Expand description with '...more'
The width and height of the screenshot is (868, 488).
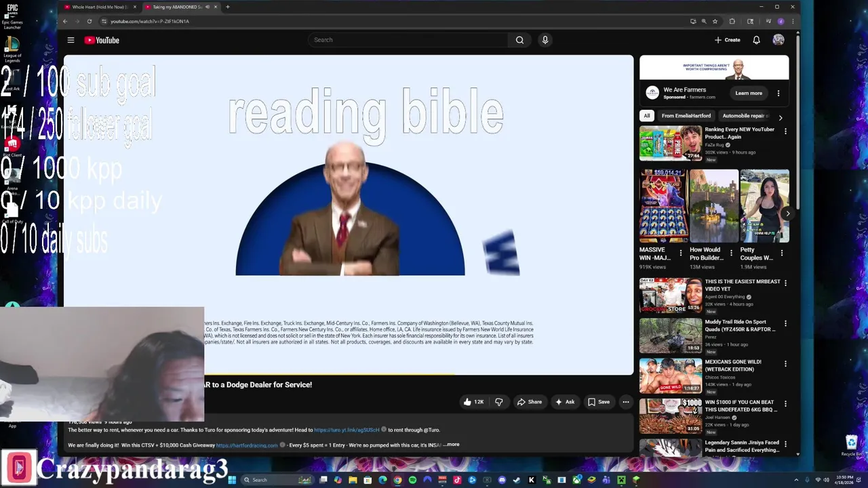(452, 445)
